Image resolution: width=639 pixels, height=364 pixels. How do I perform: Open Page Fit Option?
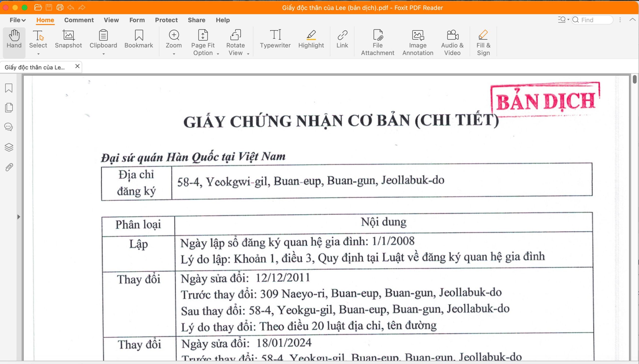click(203, 42)
